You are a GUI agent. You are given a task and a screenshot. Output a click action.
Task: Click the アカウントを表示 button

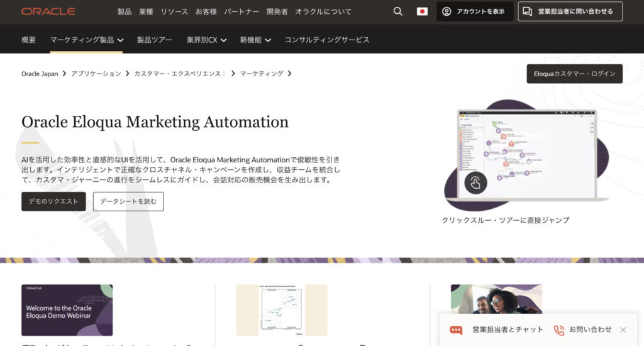point(475,11)
